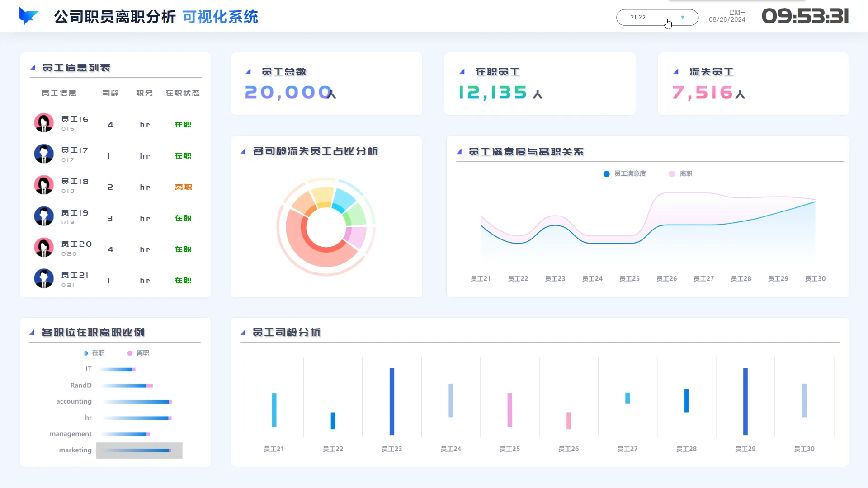The height and width of the screenshot is (488, 868).
Task: Click avatar of employee 020
Action: tap(44, 247)
